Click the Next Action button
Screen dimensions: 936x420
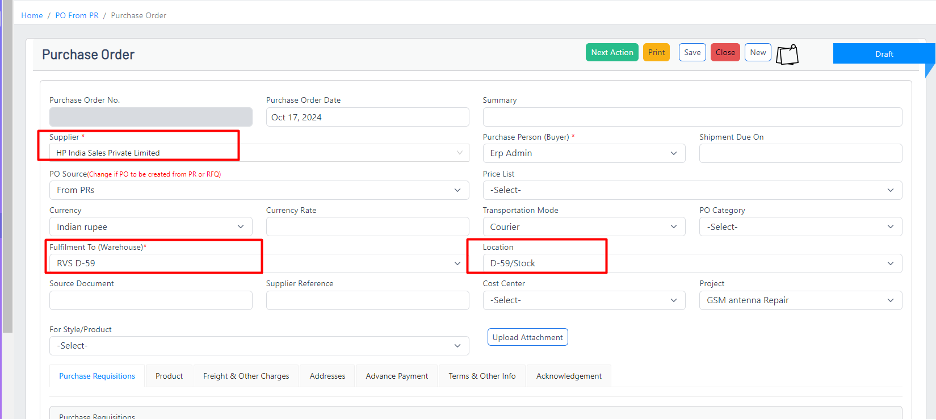point(612,52)
